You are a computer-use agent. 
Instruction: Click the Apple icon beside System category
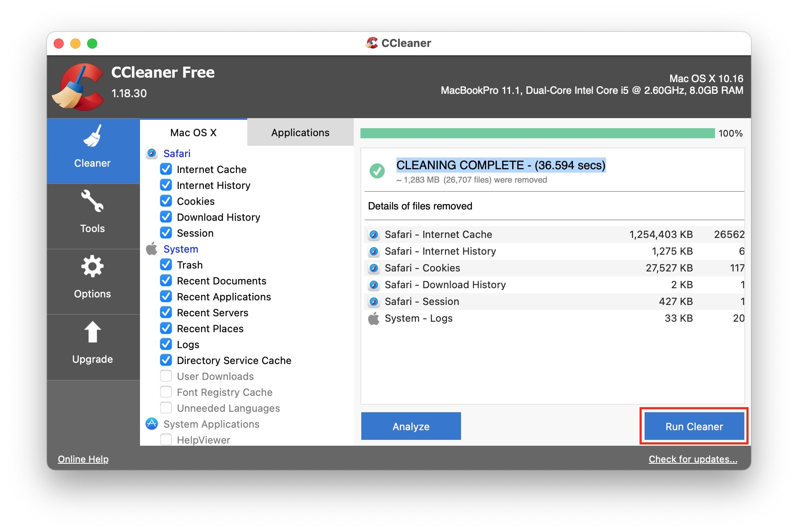tap(152, 249)
